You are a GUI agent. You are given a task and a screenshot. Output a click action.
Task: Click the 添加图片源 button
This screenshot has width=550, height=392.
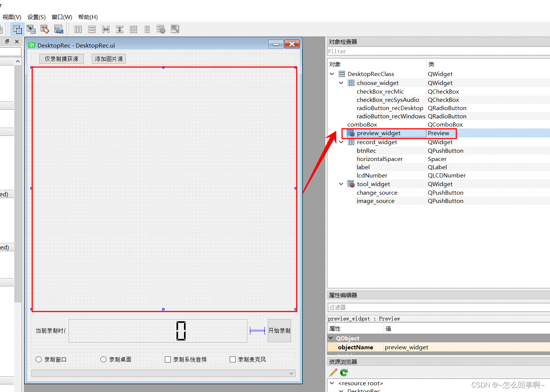109,59
